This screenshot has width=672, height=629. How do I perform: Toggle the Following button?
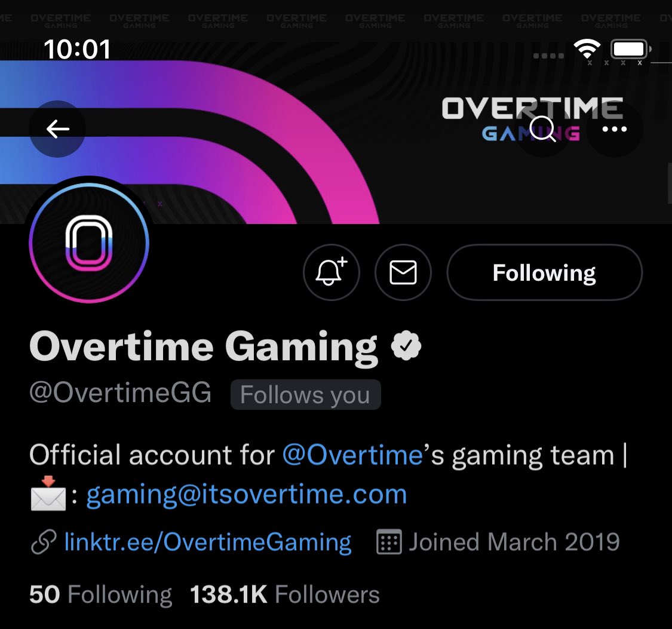[544, 272]
